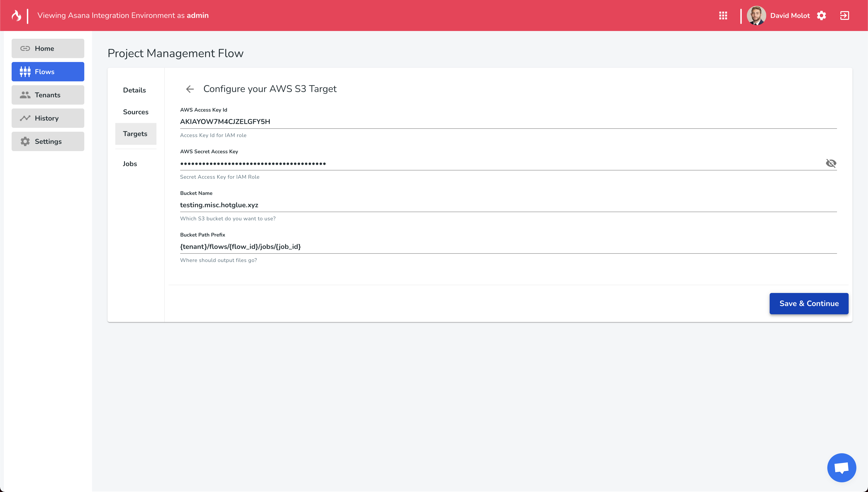Open account settings gear icon
The image size is (868, 492).
point(821,15)
